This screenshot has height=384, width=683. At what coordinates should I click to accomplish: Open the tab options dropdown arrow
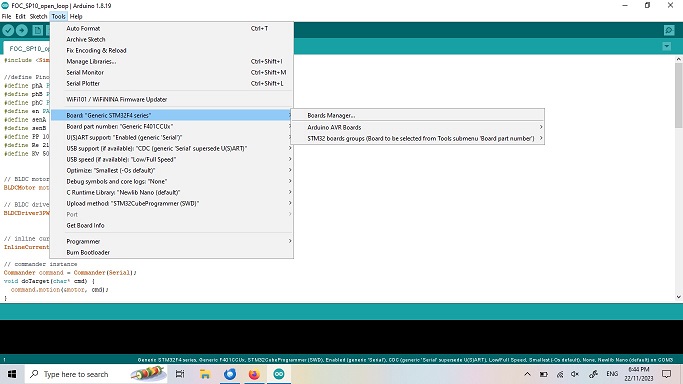click(x=666, y=46)
